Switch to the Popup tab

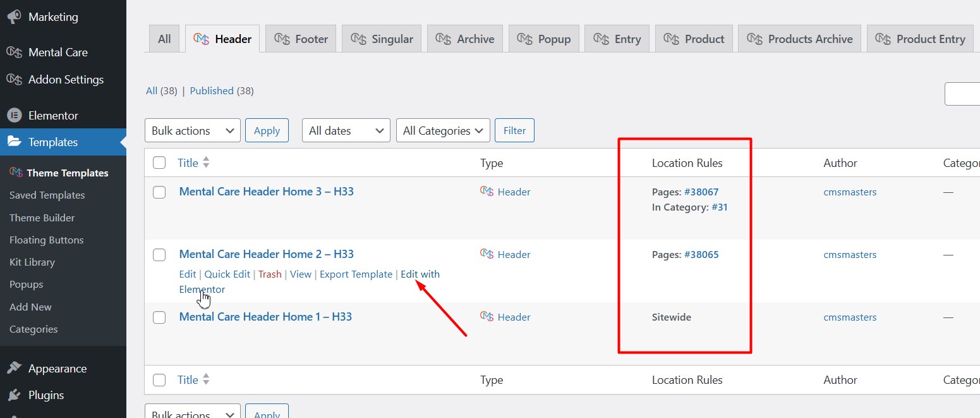pos(543,39)
